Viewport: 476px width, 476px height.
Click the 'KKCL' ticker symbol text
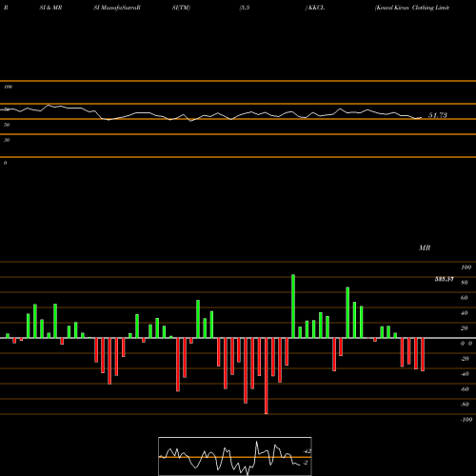pos(316,8)
